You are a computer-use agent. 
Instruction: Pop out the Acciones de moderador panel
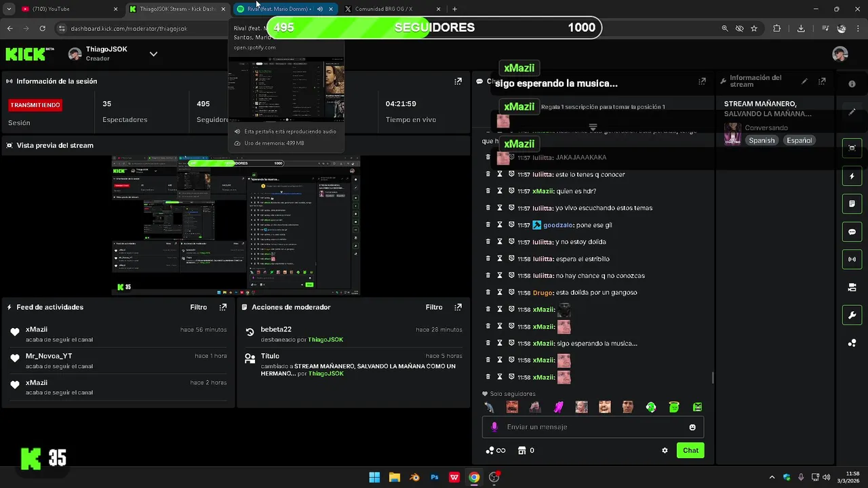tap(458, 307)
